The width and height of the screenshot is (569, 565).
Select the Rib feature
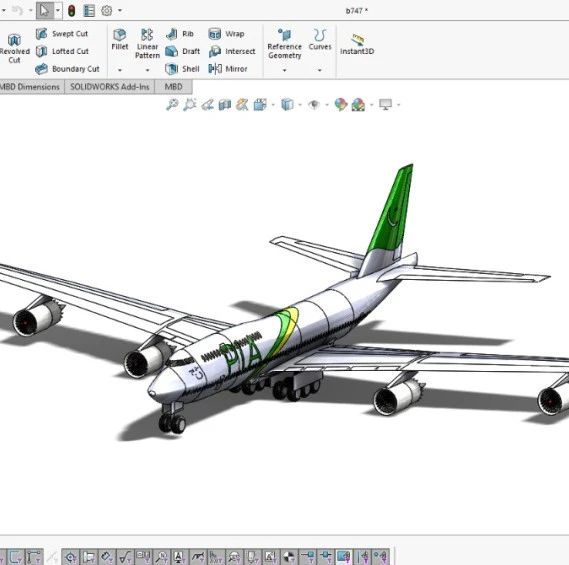[180, 34]
